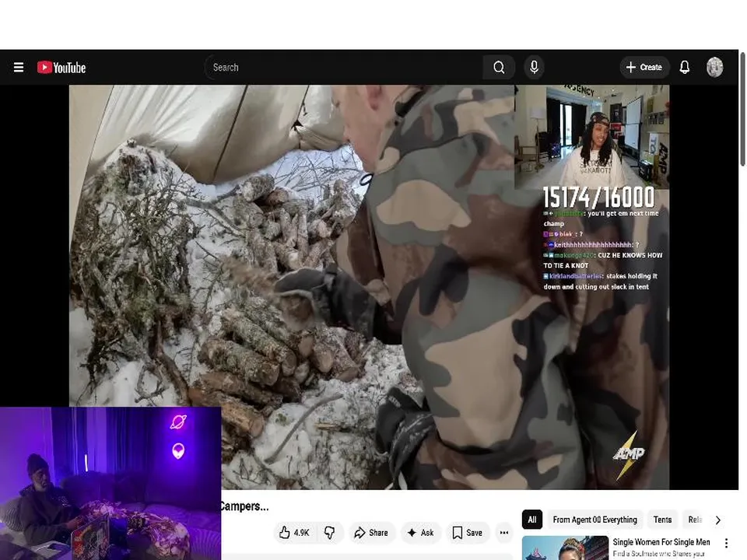Go to the YouTube home logo
The image size is (747, 560).
click(61, 67)
